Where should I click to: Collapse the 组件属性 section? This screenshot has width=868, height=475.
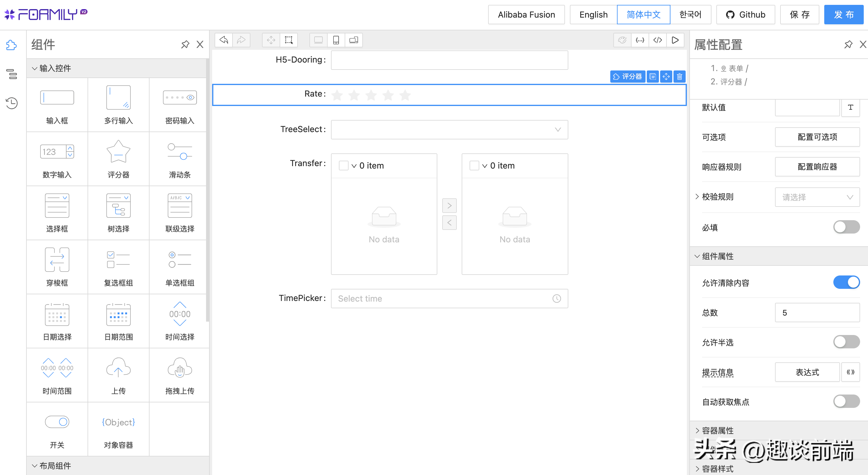point(778,256)
